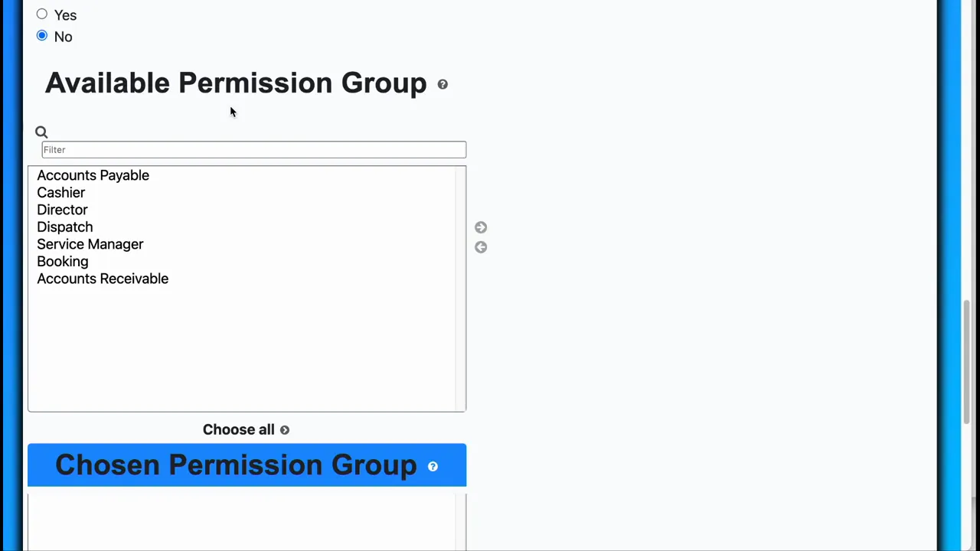980x551 pixels.
Task: Select the Director permission group
Action: [x=62, y=210]
